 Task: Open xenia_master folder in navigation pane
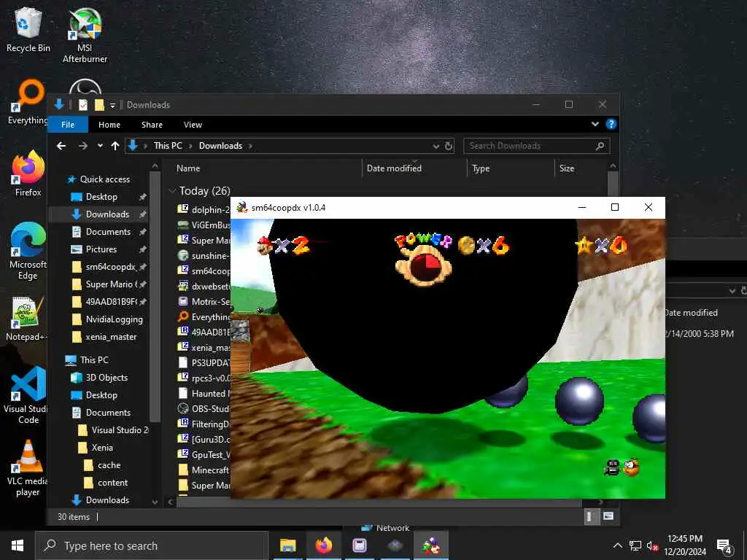111,337
